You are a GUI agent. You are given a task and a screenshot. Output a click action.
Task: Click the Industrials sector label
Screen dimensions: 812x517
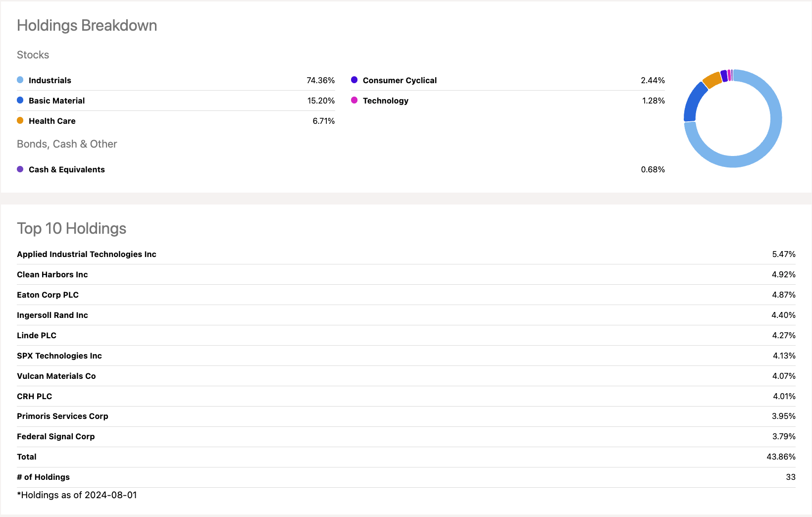[50, 81]
